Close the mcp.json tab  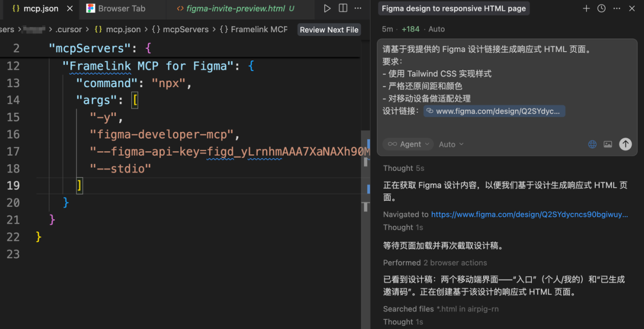(70, 9)
